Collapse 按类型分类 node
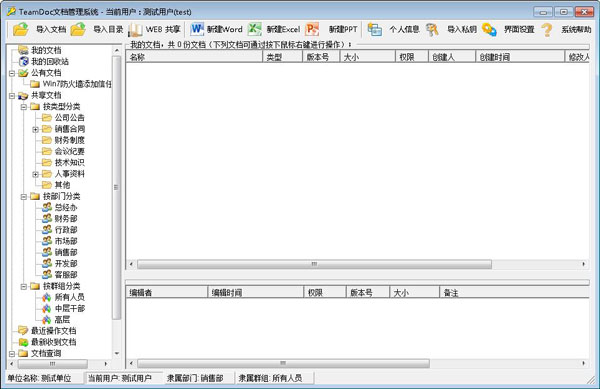 (24, 107)
